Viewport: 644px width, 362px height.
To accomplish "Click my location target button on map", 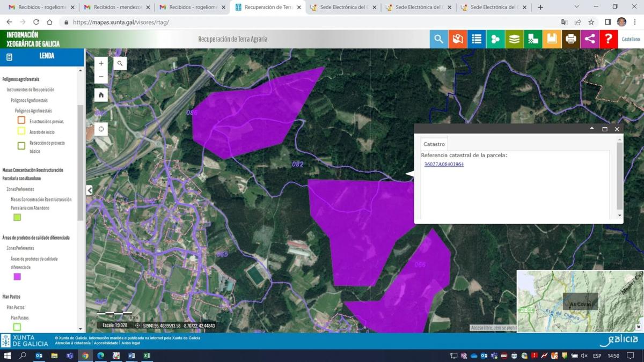I will pos(101,129).
